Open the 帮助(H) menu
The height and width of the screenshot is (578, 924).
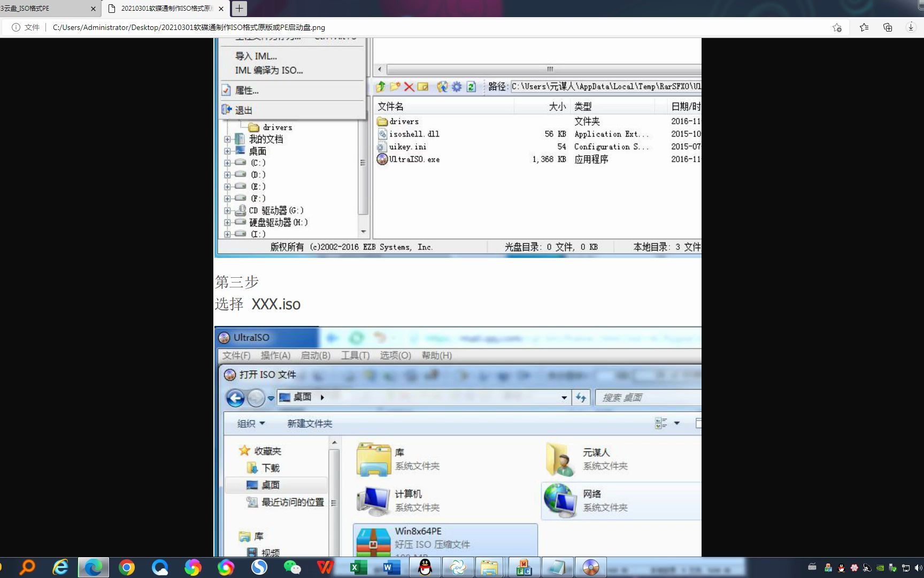(436, 355)
